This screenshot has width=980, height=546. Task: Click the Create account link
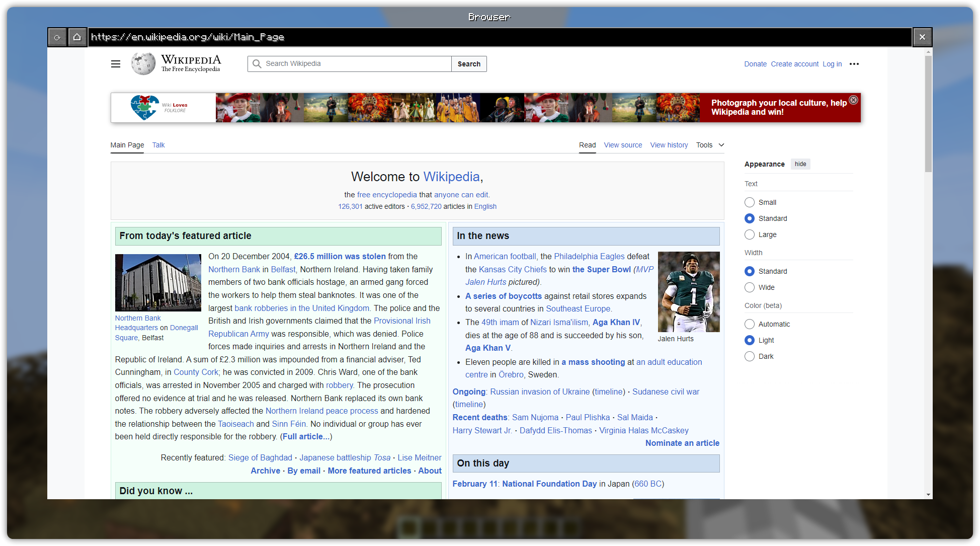794,64
